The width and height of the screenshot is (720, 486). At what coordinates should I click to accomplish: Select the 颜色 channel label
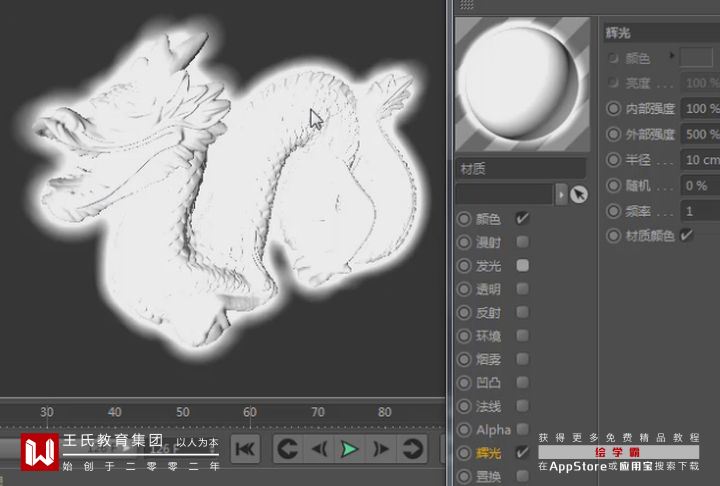[488, 219]
